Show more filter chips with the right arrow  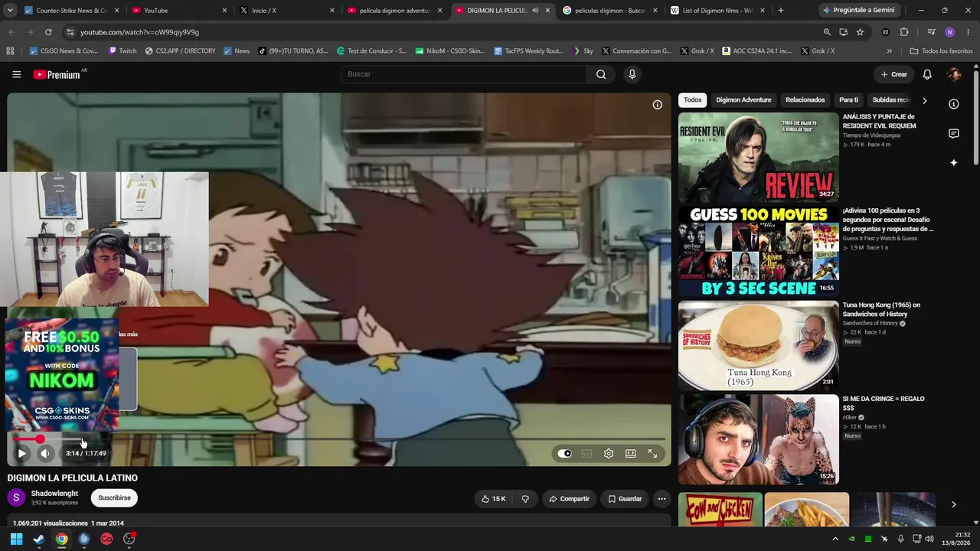coord(924,100)
